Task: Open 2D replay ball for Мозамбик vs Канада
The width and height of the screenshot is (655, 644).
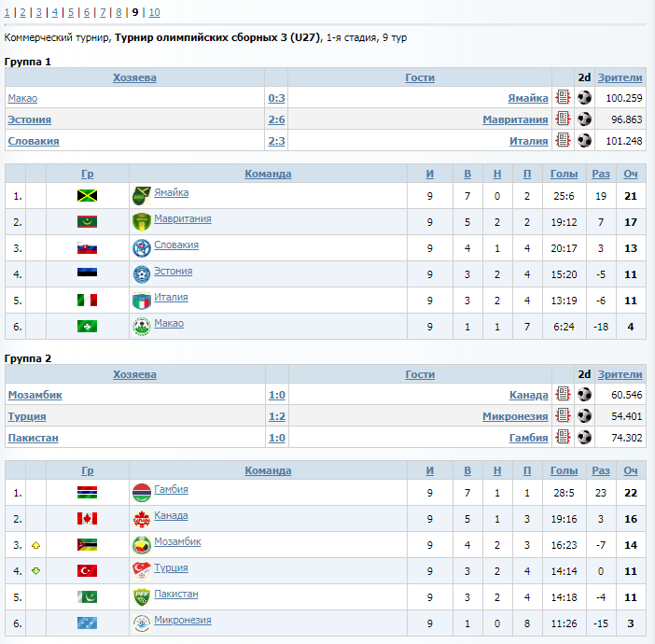Action: [x=584, y=394]
